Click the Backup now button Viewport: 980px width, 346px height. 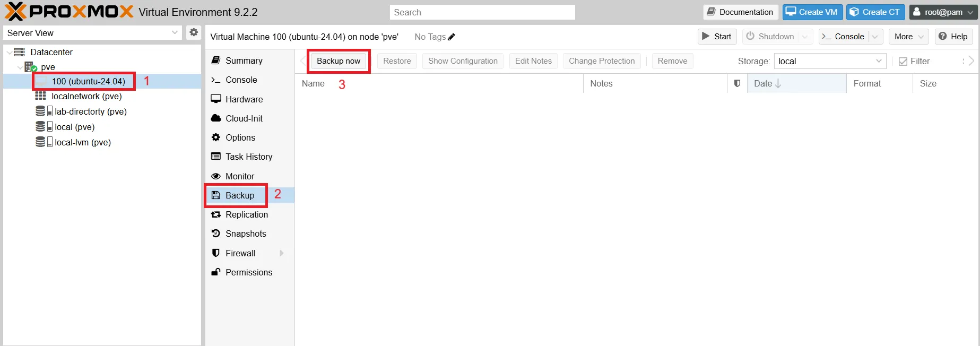click(339, 61)
